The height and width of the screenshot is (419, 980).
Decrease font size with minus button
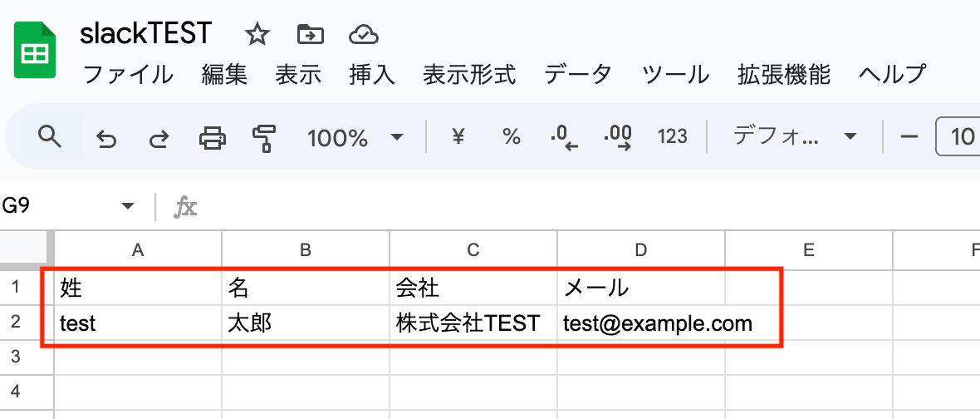909,137
